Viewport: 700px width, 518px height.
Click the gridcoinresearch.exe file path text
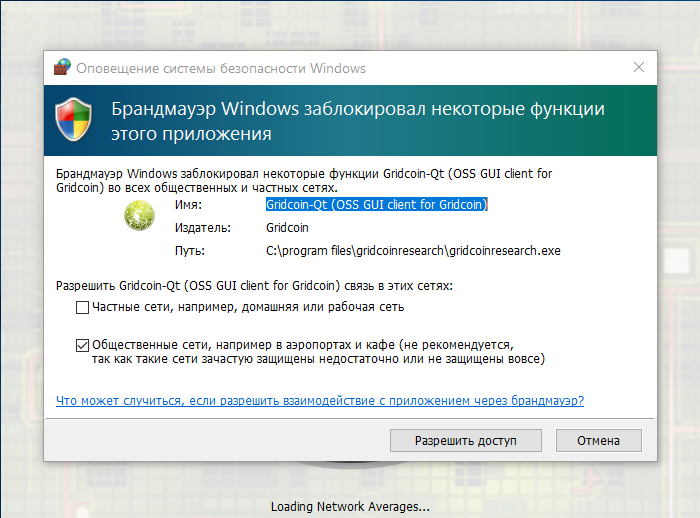(412, 251)
